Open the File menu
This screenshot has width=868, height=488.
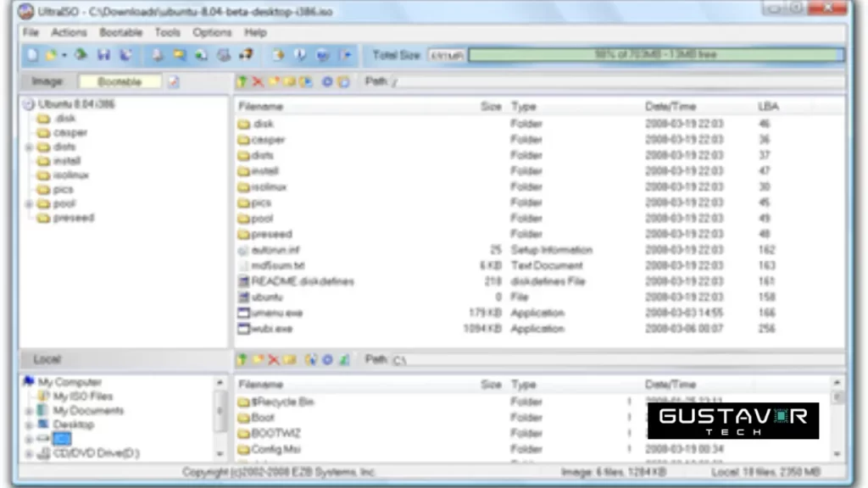(x=31, y=33)
